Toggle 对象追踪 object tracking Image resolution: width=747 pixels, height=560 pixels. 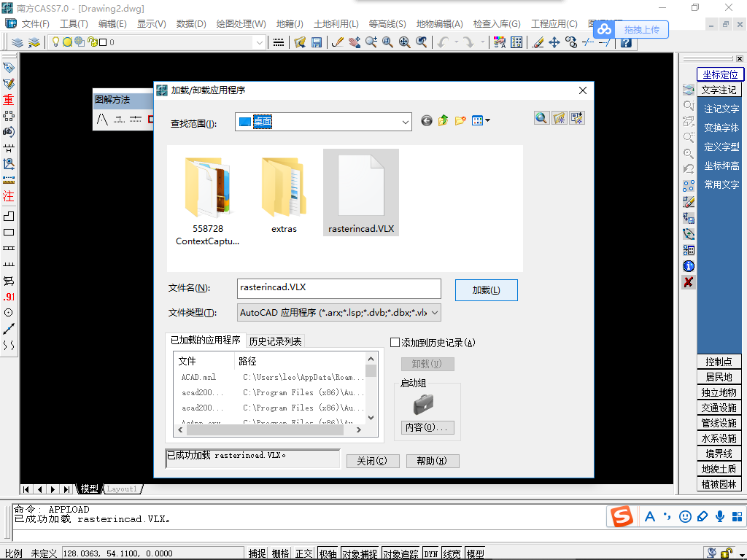point(400,553)
